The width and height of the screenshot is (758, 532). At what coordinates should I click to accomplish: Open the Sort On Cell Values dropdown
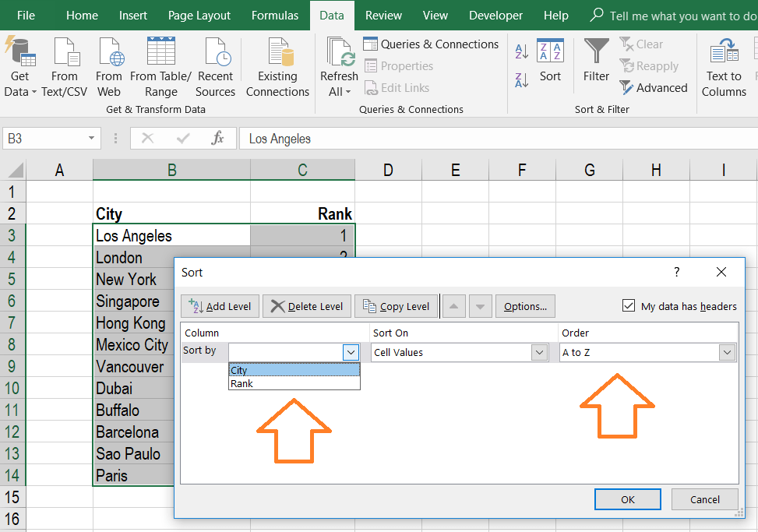point(540,352)
